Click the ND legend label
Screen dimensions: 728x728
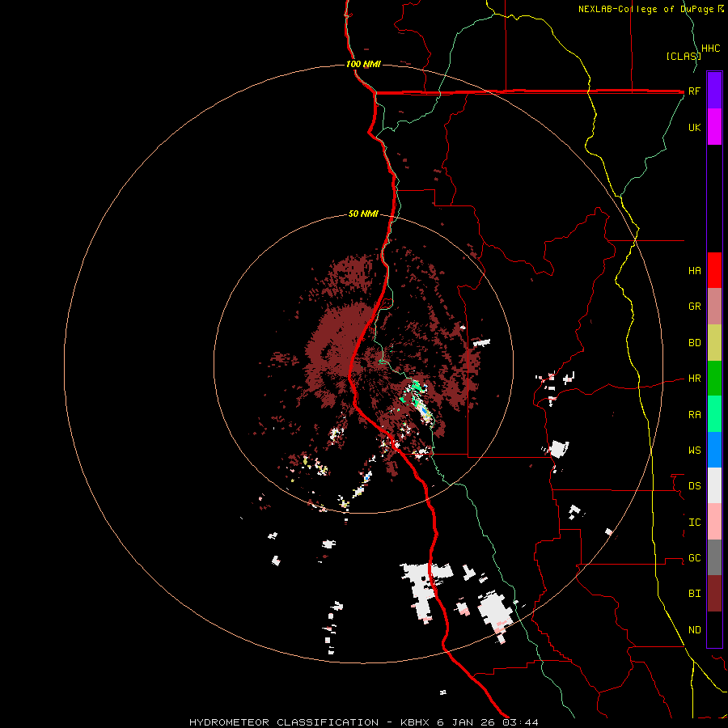(x=694, y=630)
